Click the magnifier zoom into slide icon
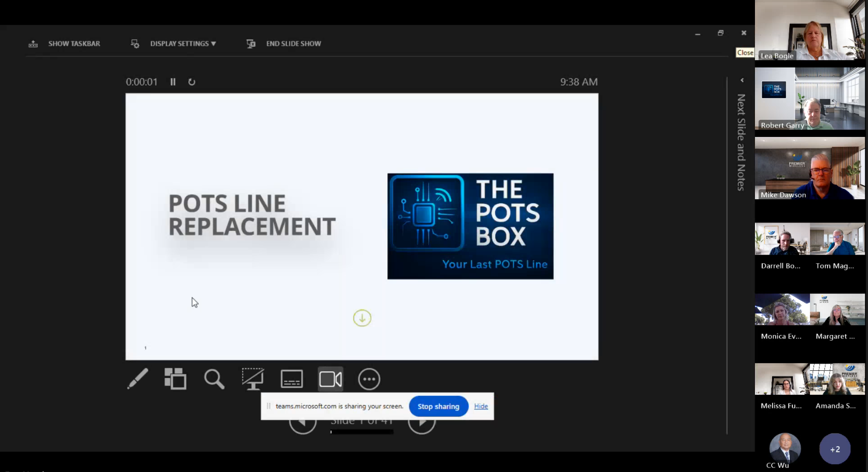868x472 pixels. click(214, 379)
